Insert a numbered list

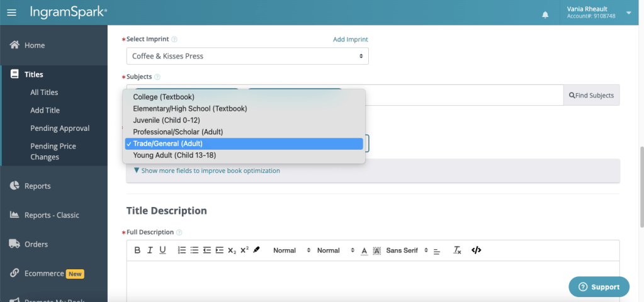[182, 250]
